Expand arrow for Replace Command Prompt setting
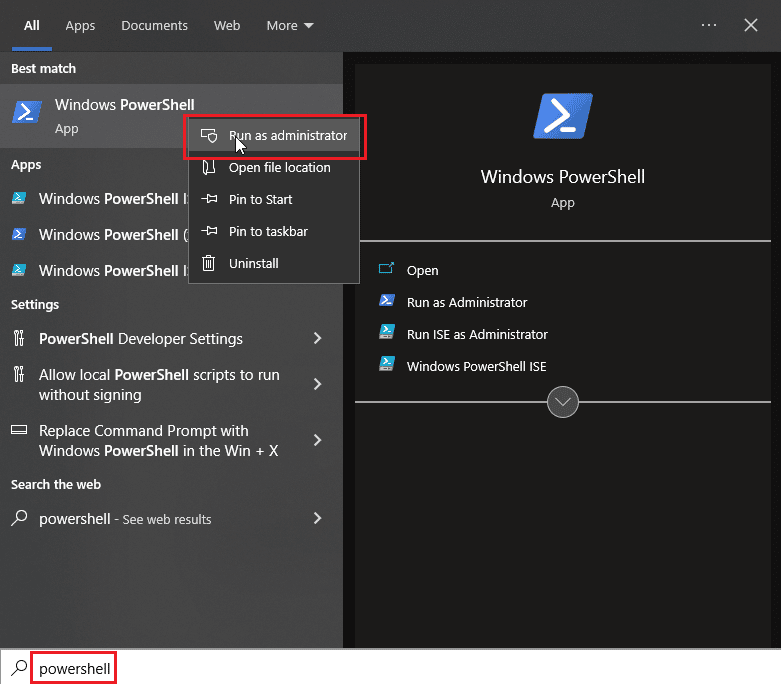781x684 pixels. (317, 440)
